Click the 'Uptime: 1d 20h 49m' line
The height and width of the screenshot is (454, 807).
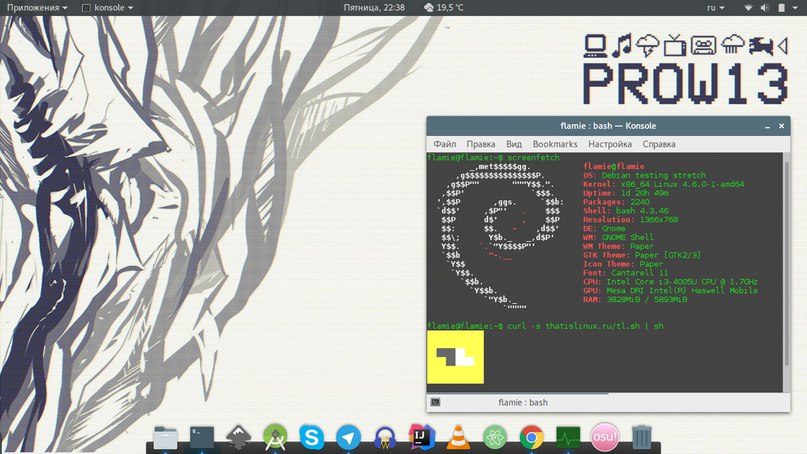tap(625, 193)
